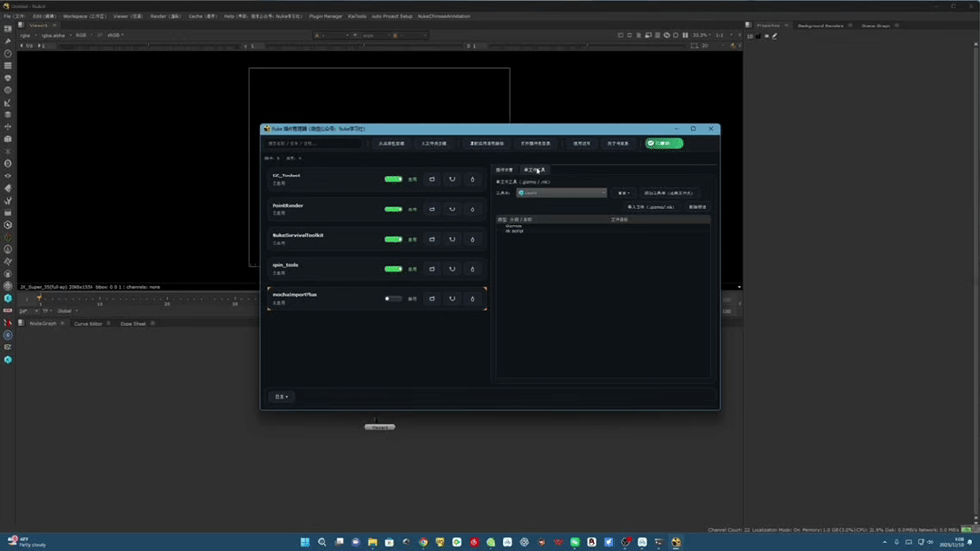Click folder icon in NukeSurvivalToolkit row

(x=432, y=240)
